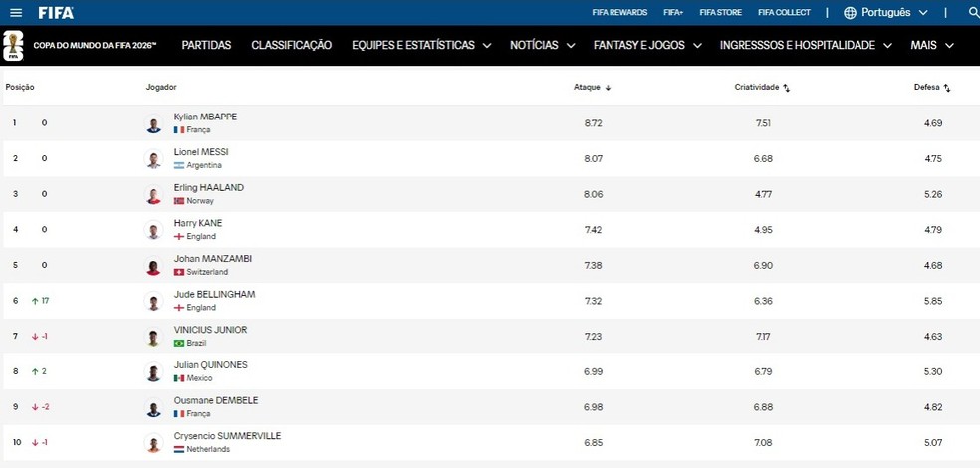The image size is (980, 468).
Task: Click the globe language icon
Action: [x=850, y=13]
